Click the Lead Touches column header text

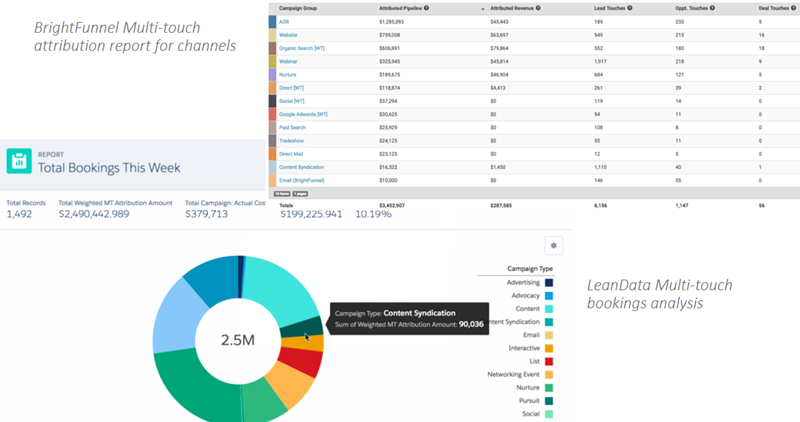[x=610, y=8]
